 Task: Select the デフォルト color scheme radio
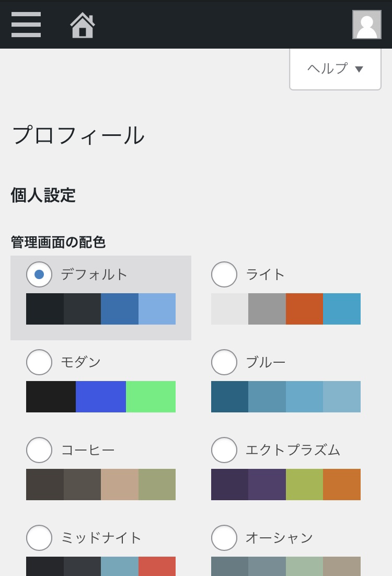39,274
